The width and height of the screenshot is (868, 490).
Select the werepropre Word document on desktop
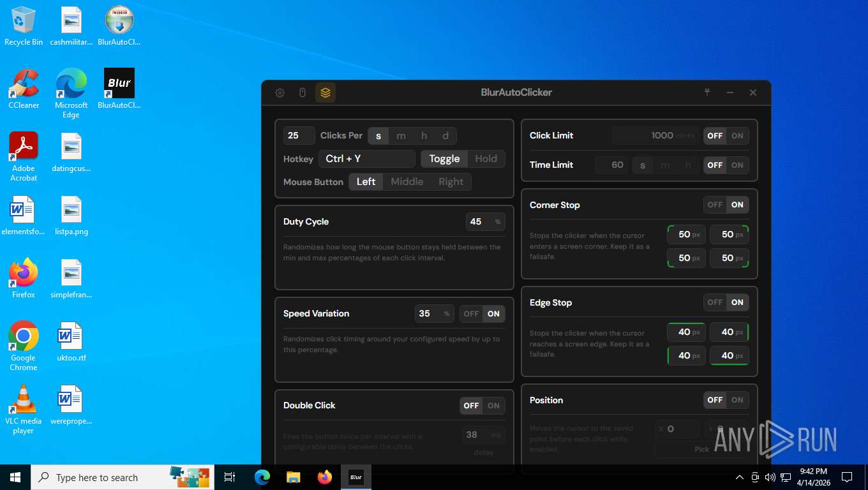[71, 405]
